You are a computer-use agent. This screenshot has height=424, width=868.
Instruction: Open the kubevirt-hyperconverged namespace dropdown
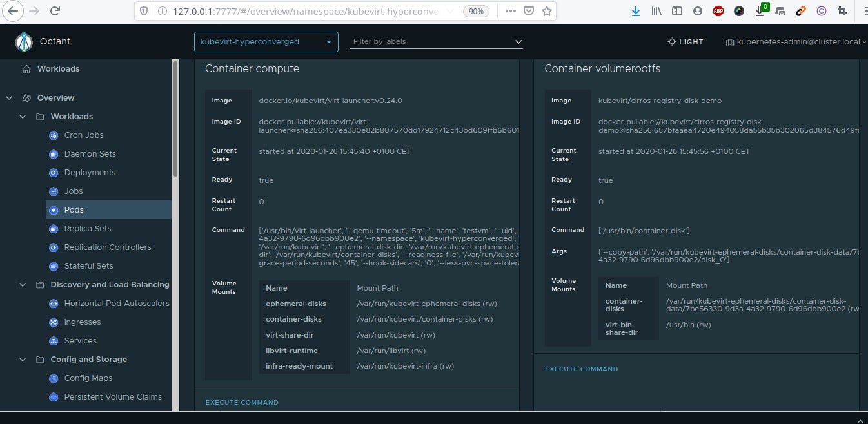tap(266, 42)
